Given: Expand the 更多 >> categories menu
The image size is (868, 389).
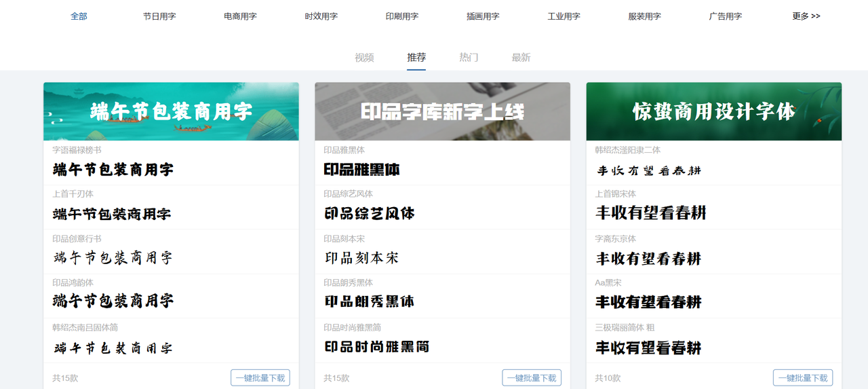Looking at the screenshot, I should pos(806,16).
